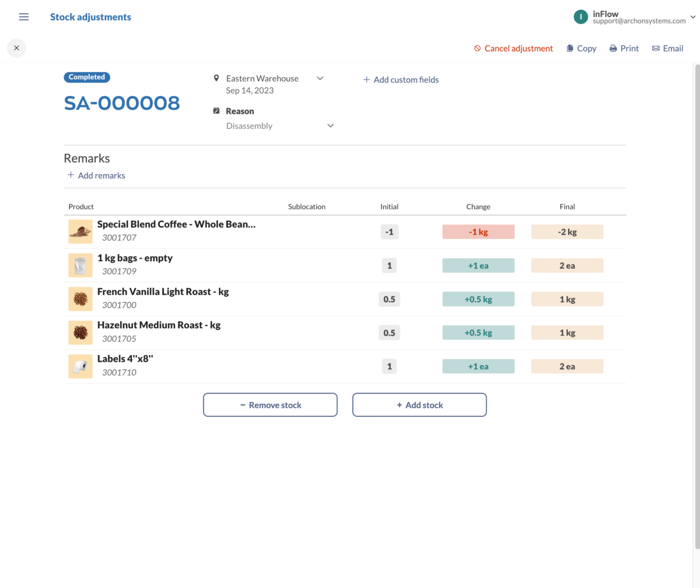This screenshot has height=588, width=700.
Task: Expand the Eastern Warehouse location dropdown
Action: [x=320, y=78]
